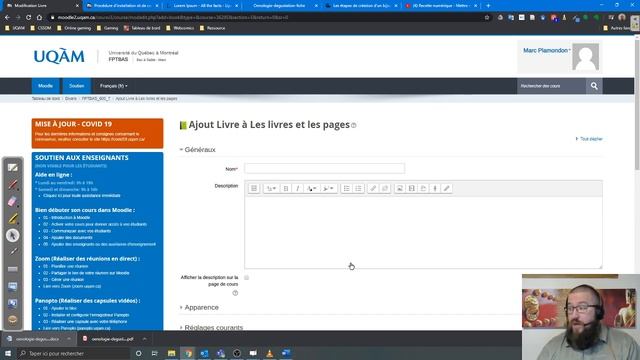The image size is (640, 360).
Task: Open 'Tableau de bord' breadcrumb link
Action: tap(46, 99)
